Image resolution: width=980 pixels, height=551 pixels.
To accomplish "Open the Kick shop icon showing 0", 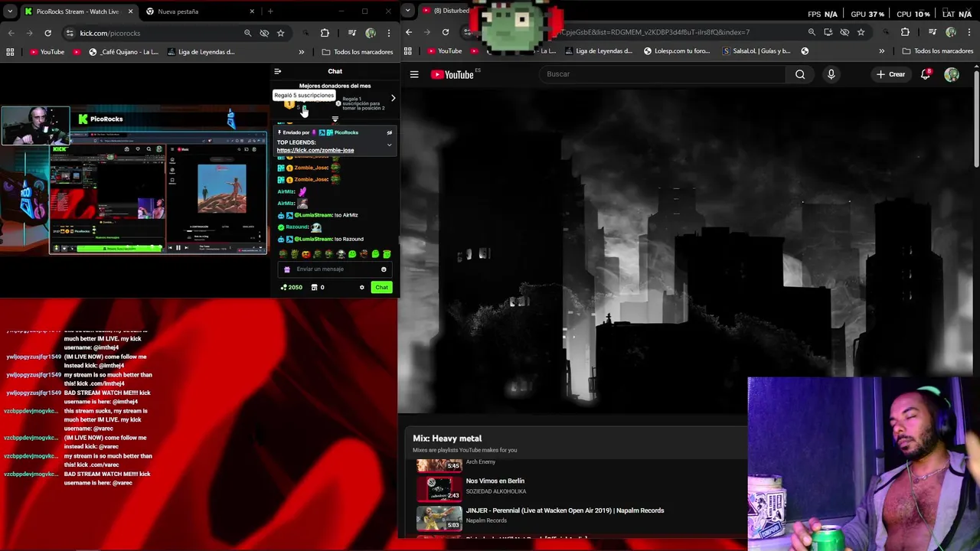I will click(318, 287).
